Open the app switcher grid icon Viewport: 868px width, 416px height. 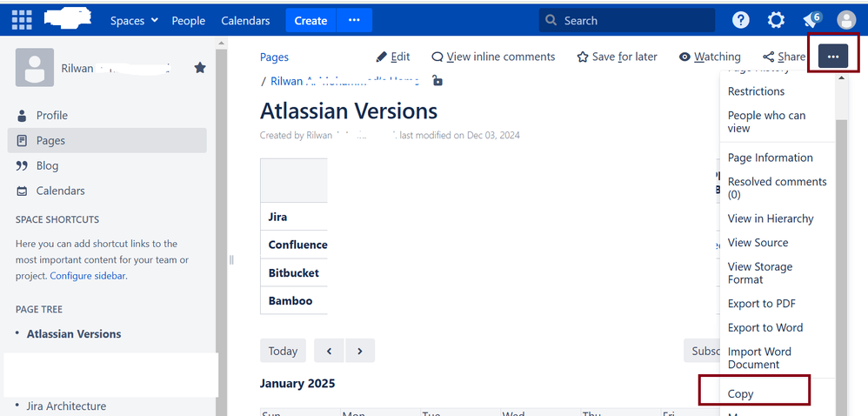[x=22, y=21]
